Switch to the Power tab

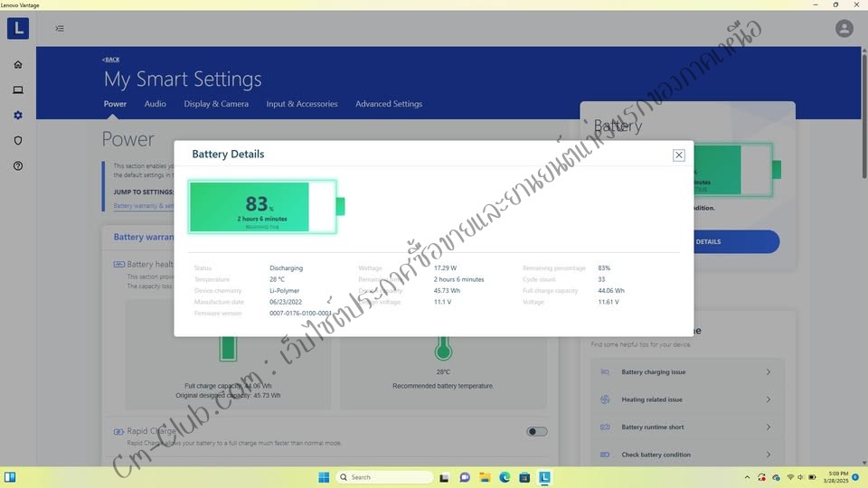click(x=115, y=104)
